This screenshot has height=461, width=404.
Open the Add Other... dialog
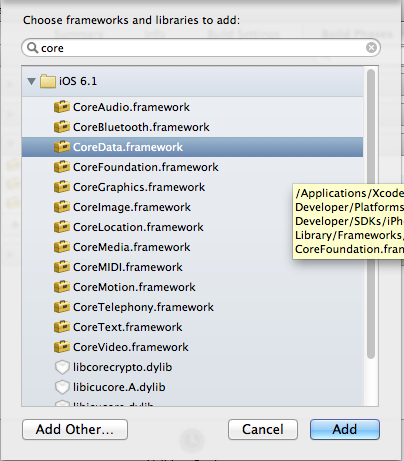(x=75, y=429)
